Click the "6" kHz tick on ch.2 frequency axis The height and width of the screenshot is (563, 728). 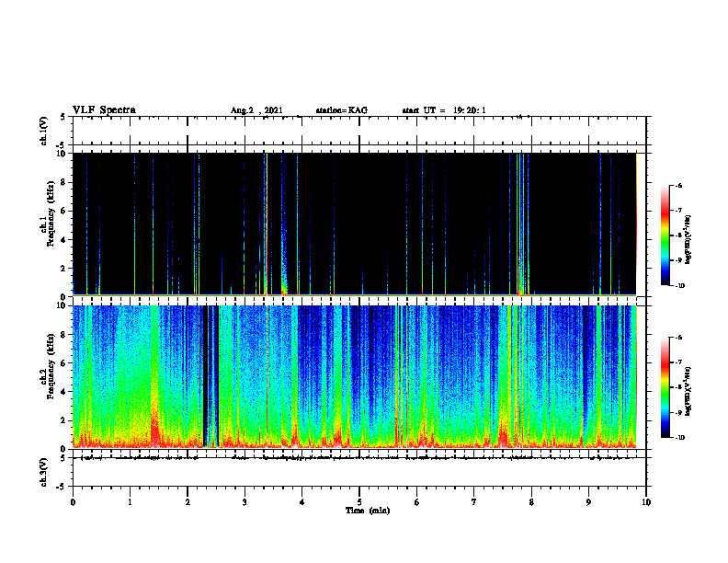[64, 363]
